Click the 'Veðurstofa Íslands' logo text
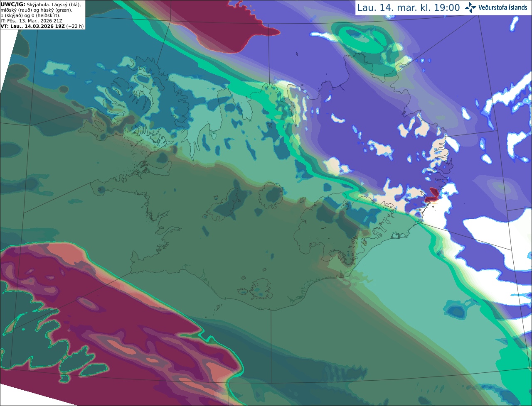Viewport: 532px width, 406px height. 503,7
